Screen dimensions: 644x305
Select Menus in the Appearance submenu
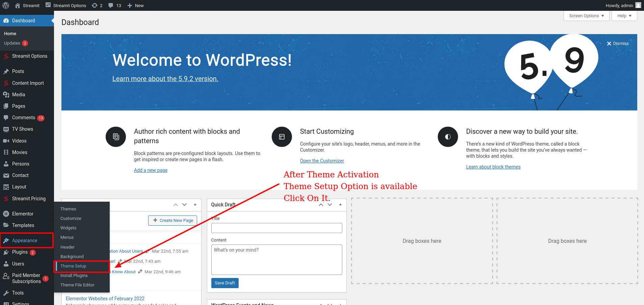click(x=82, y=237)
